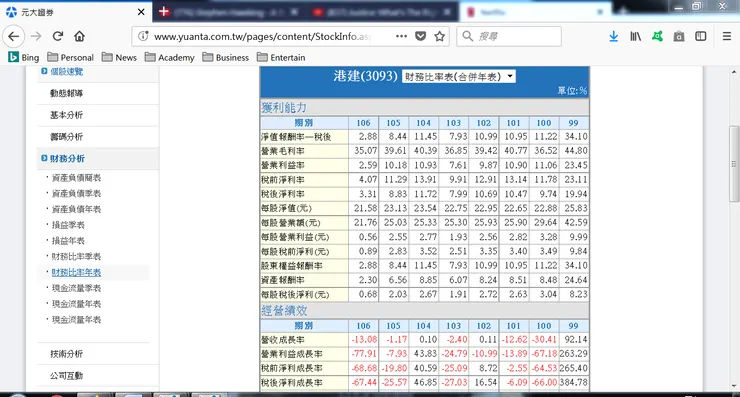740x397 pixels.
Task: Click the page vertical scrollbar thumb
Action: (x=734, y=164)
